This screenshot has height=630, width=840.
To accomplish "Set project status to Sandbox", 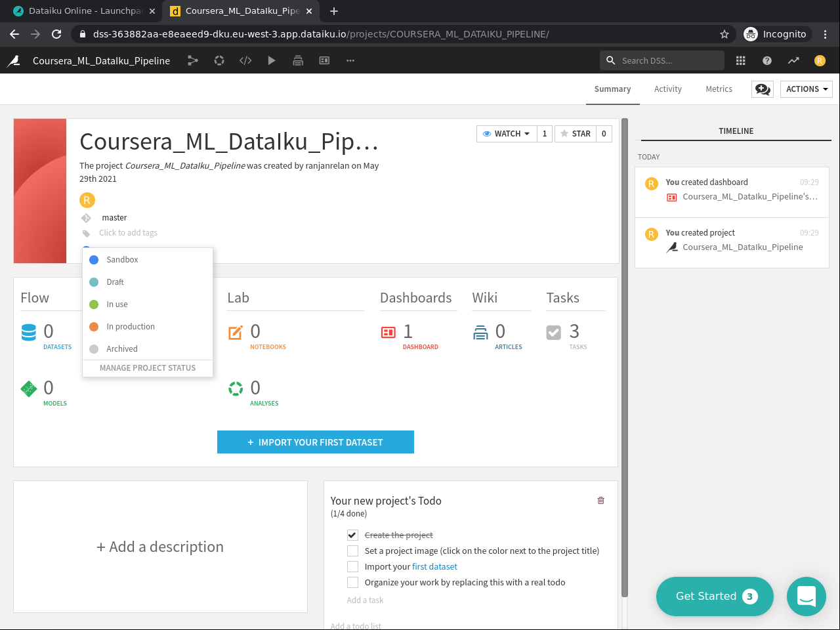I will (148, 260).
